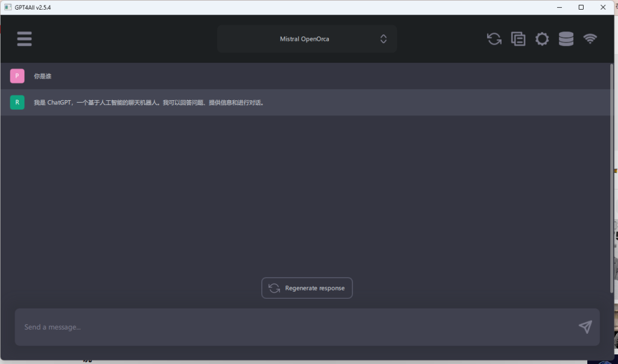The image size is (618, 364).
Task: Click the reload conversation icon
Action: 494,39
